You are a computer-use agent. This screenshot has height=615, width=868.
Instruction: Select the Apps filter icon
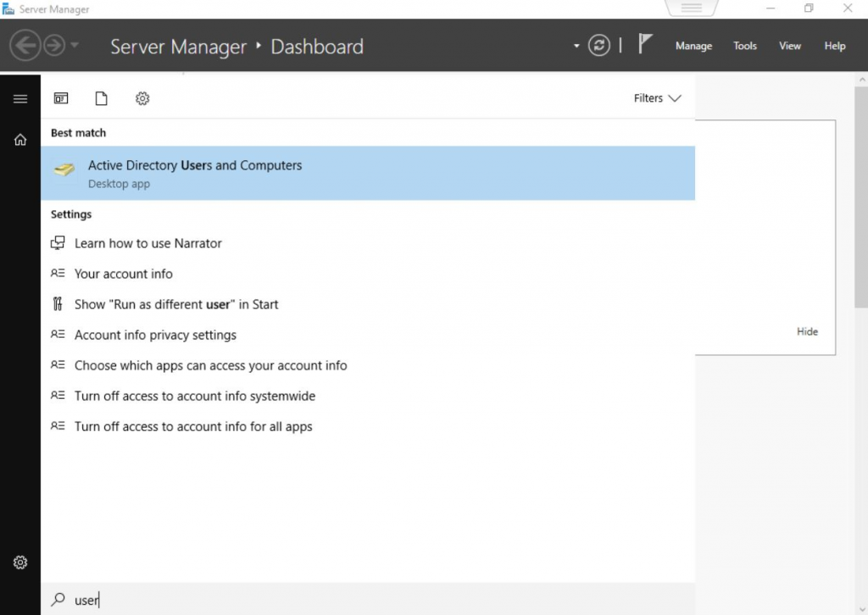click(x=61, y=98)
